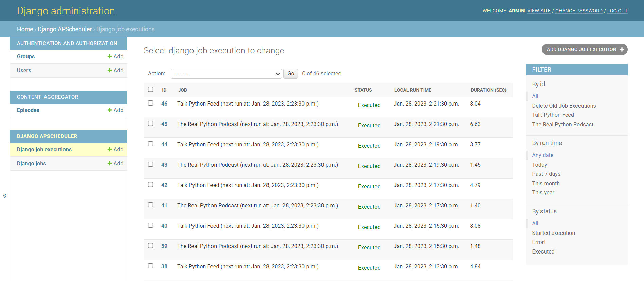The height and width of the screenshot is (281, 644).
Task: Sort table by Local Run Time header
Action: (x=412, y=90)
